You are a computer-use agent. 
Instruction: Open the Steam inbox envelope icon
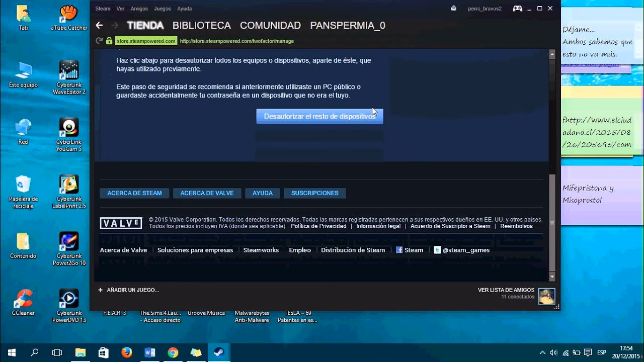pyautogui.click(x=453, y=8)
